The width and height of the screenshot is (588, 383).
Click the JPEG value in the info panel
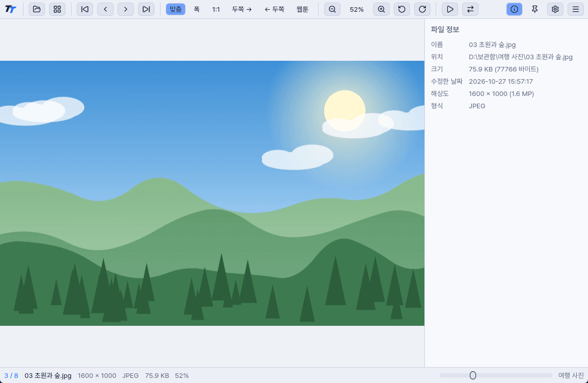tap(477, 106)
